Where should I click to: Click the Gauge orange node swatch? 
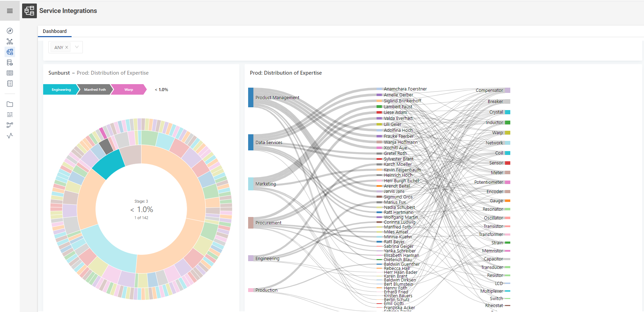click(507, 201)
